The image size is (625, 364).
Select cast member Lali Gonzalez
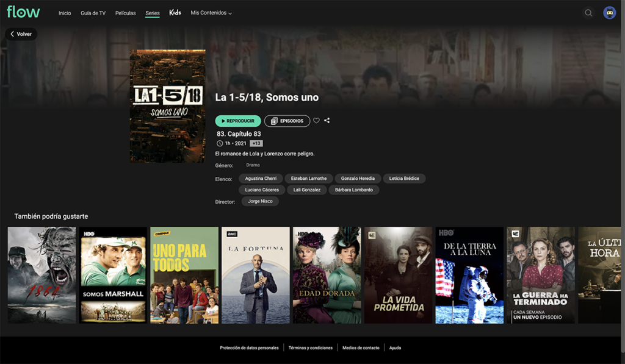point(306,190)
